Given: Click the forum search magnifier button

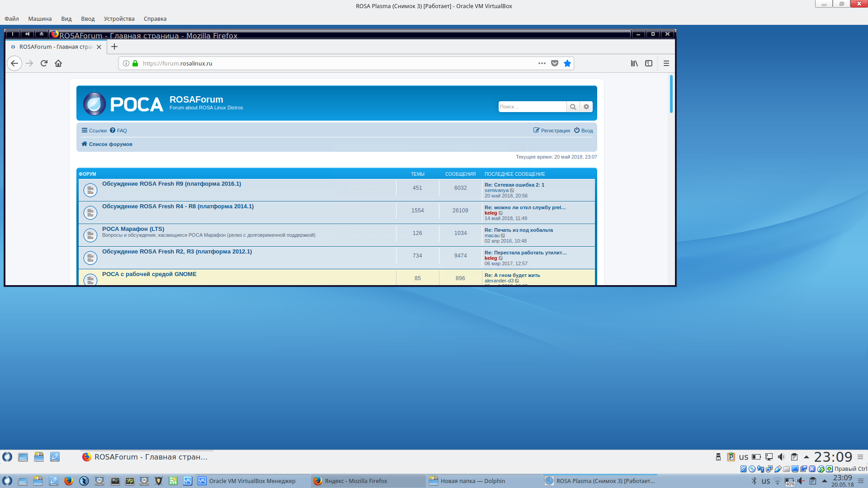Looking at the screenshot, I should click(x=573, y=107).
